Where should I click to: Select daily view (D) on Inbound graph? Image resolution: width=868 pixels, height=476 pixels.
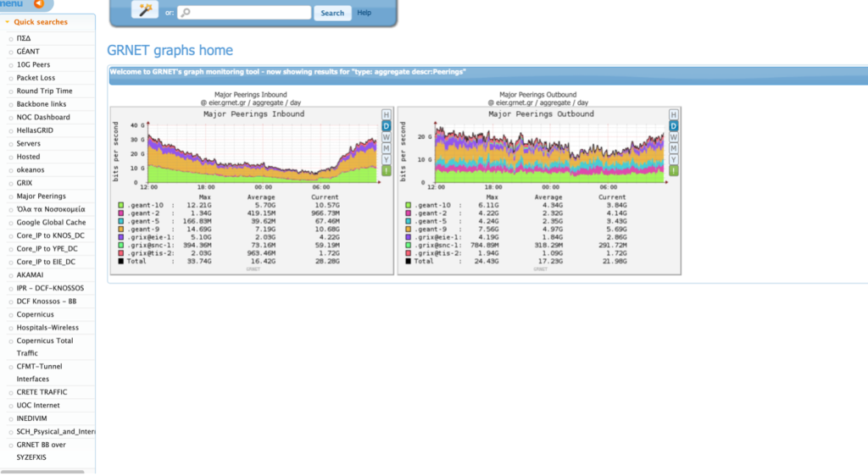tap(387, 126)
